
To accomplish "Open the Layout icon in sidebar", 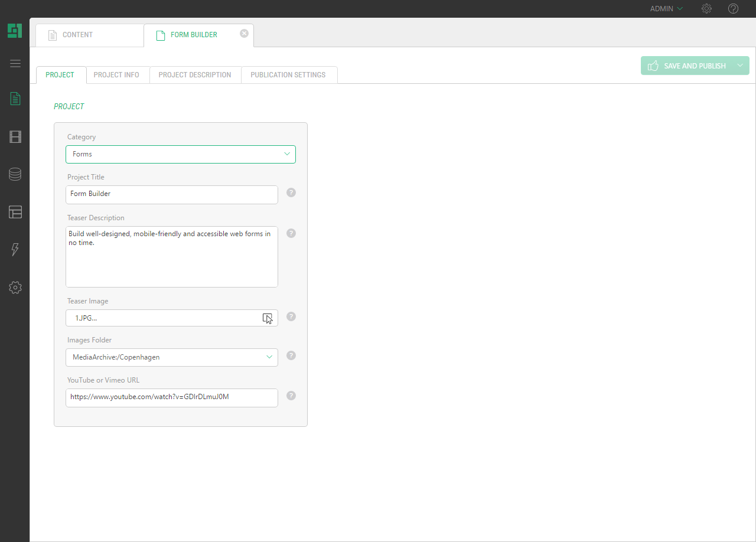I will pyautogui.click(x=15, y=212).
